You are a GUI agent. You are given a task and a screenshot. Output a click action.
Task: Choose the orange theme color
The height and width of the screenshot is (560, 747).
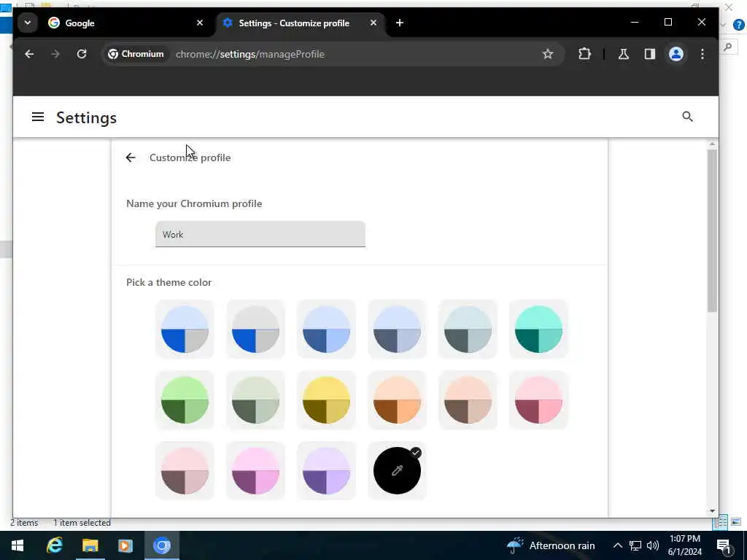397,400
